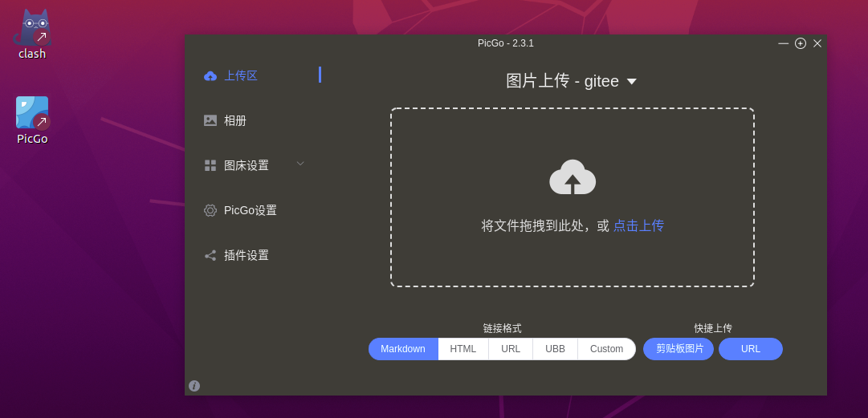Click the dashed file drop area
The image size is (868, 418).
click(x=573, y=197)
